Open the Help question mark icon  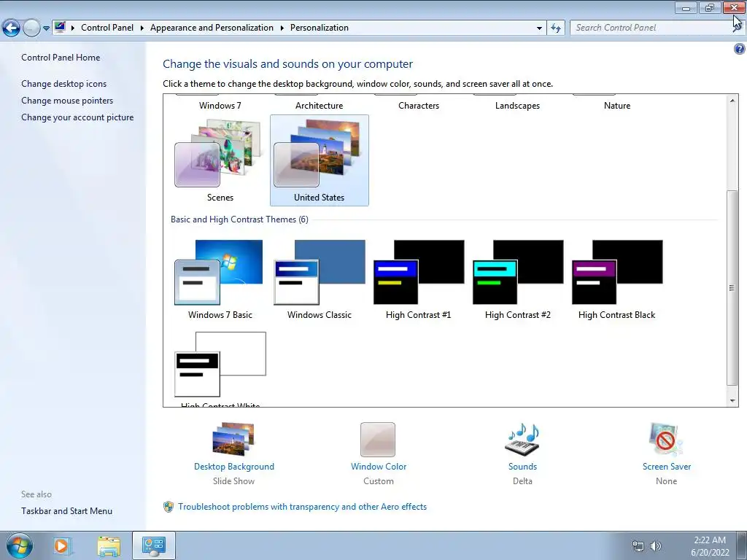point(740,49)
